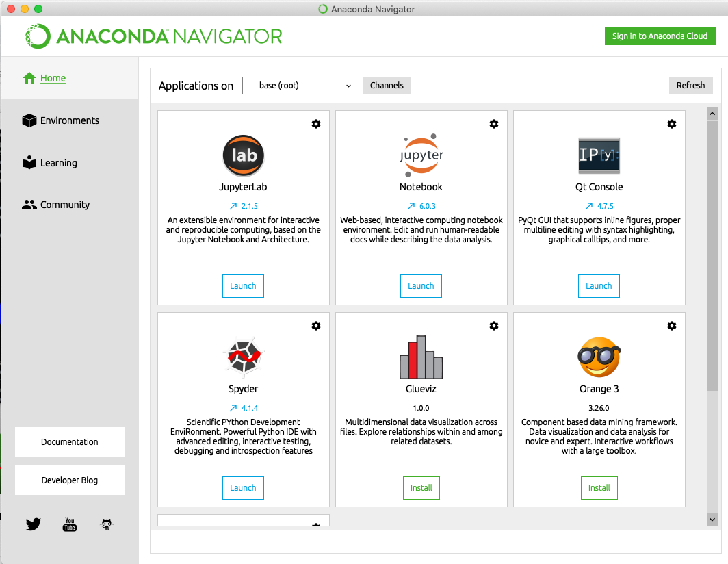Open Notebook settings gear
This screenshot has width=728, height=564.
click(x=494, y=124)
